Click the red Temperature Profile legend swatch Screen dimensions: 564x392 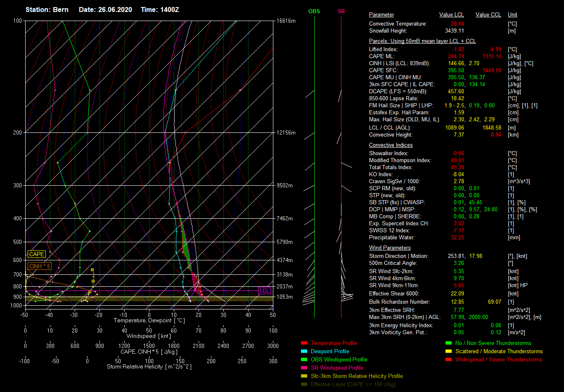point(304,343)
